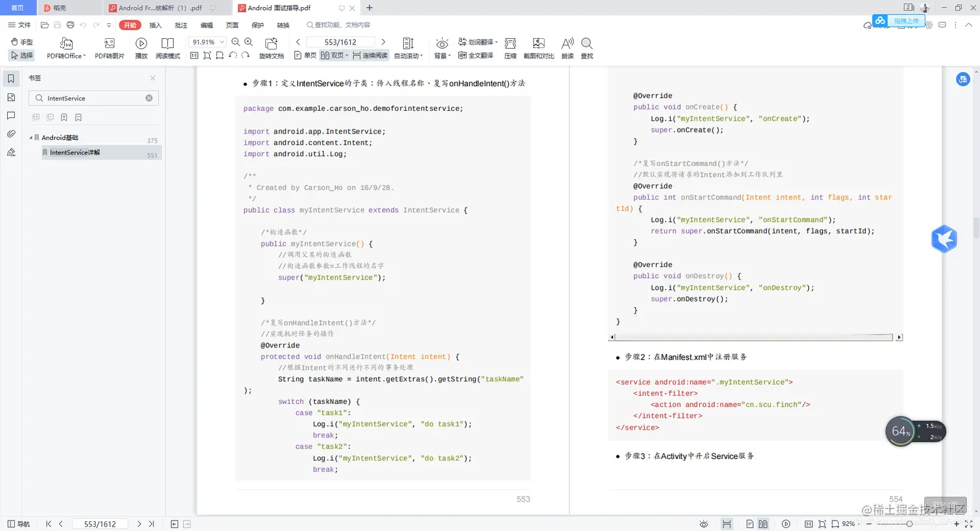The width and height of the screenshot is (980, 531).
Task: Switch to Android Fr...核解析 pdf tab
Action: [167, 8]
